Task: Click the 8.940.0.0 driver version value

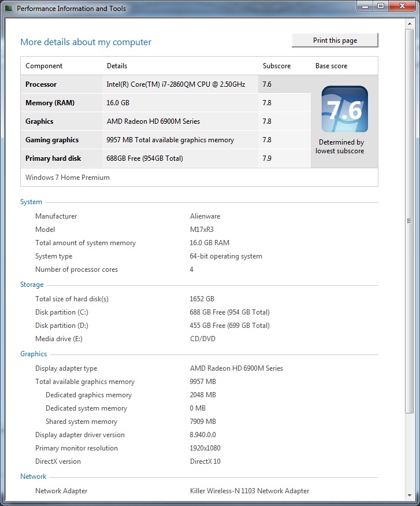Action: (x=203, y=435)
